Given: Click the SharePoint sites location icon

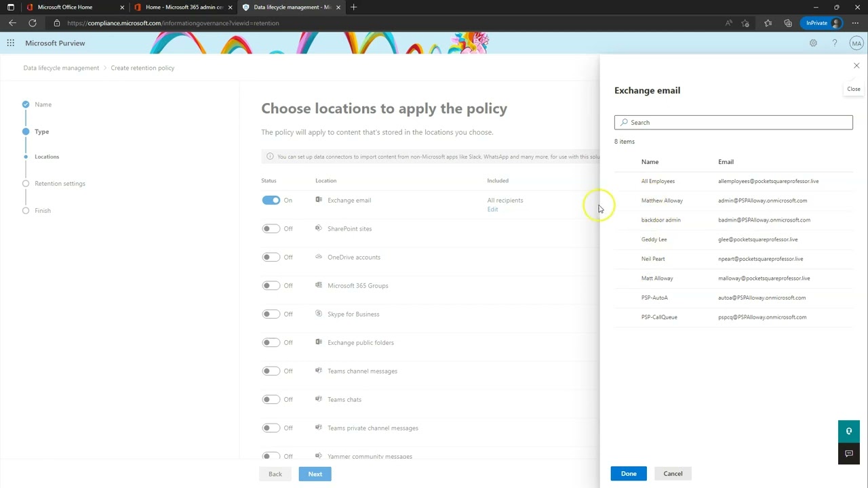Looking at the screenshot, I should (319, 228).
